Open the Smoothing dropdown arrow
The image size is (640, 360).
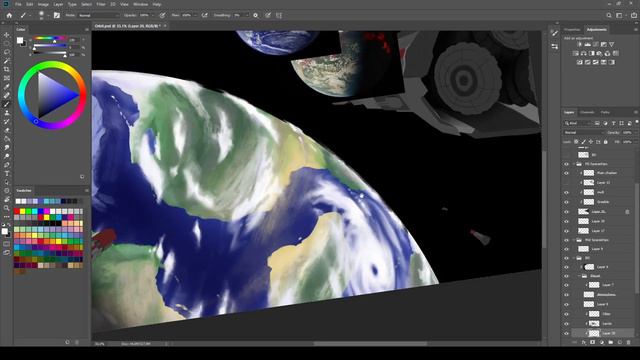click(246, 16)
